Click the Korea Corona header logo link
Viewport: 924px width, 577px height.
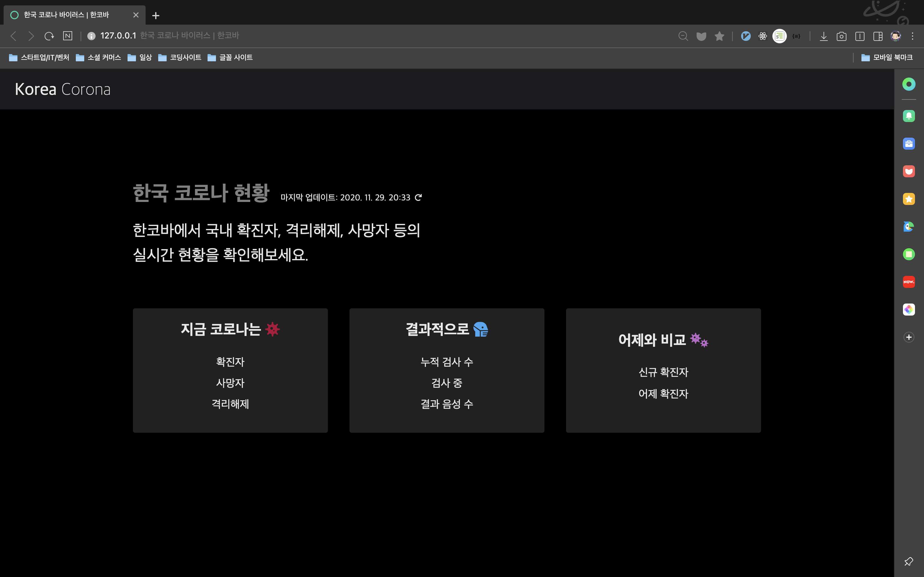click(x=63, y=89)
